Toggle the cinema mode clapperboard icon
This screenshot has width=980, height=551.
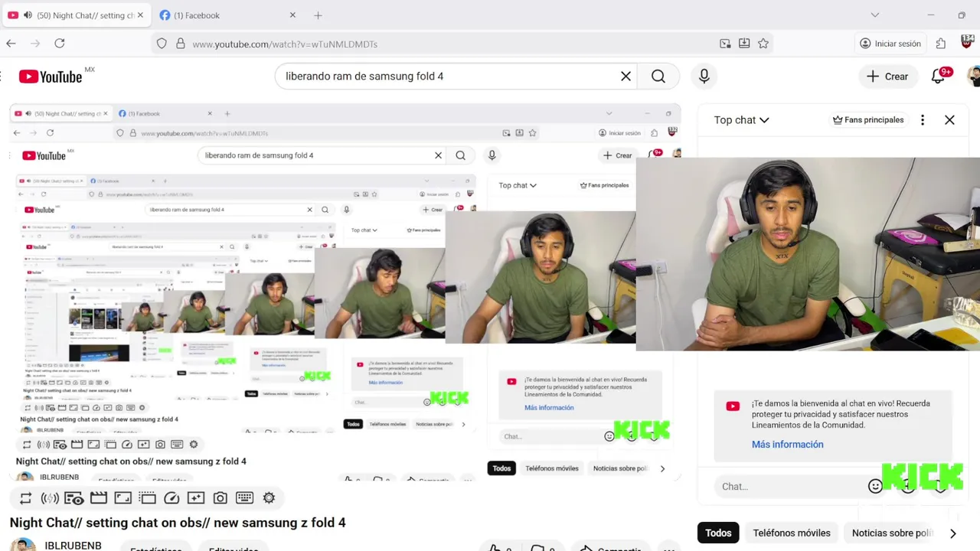pyautogui.click(x=99, y=498)
